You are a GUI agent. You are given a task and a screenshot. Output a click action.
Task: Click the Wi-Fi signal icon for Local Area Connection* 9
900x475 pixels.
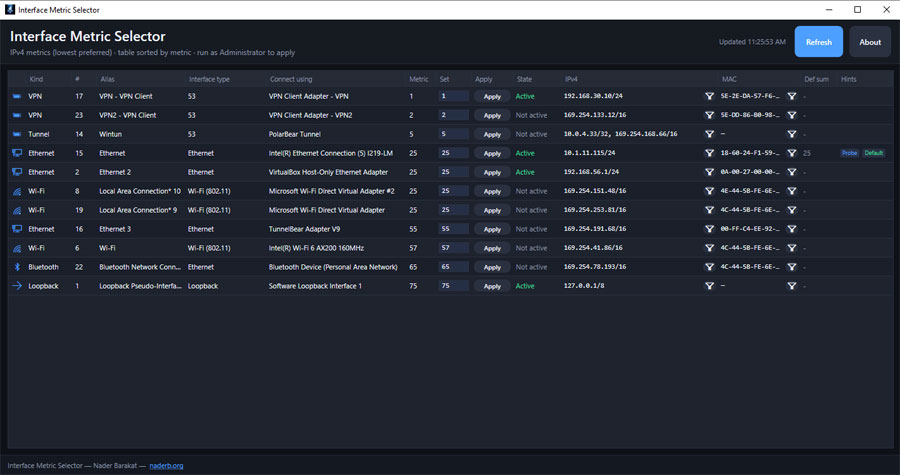[17, 210]
